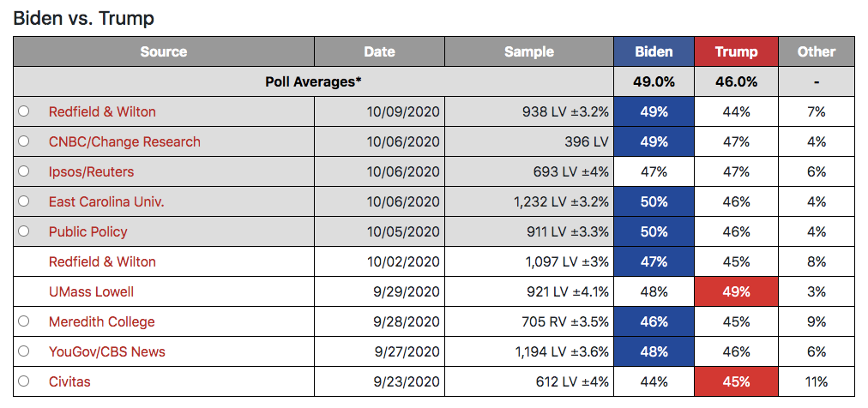Click the Date column header
868x408 pixels.
click(x=380, y=51)
